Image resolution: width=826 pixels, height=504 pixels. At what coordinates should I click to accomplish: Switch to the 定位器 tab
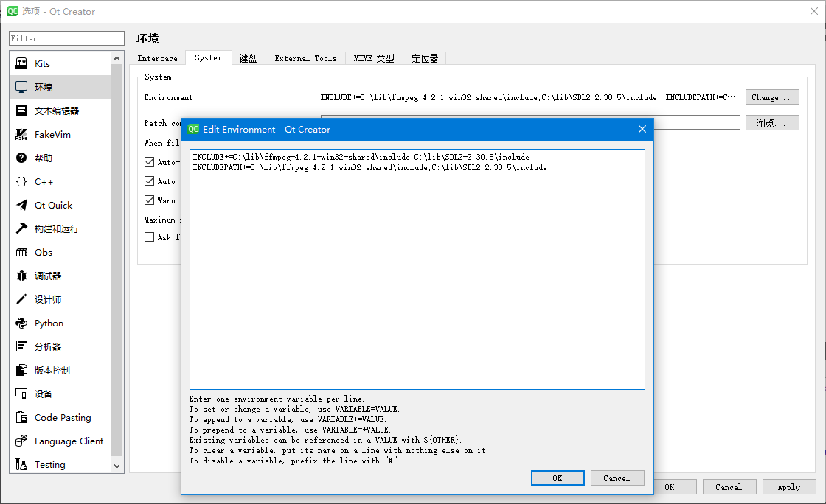click(x=425, y=58)
